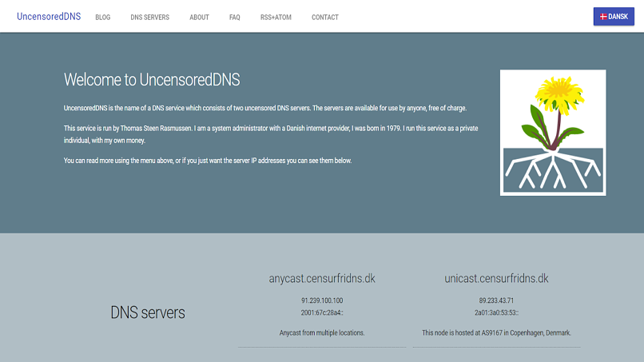Click the DNS servers section heading
Screen dimensions: 644x362
coord(148,312)
